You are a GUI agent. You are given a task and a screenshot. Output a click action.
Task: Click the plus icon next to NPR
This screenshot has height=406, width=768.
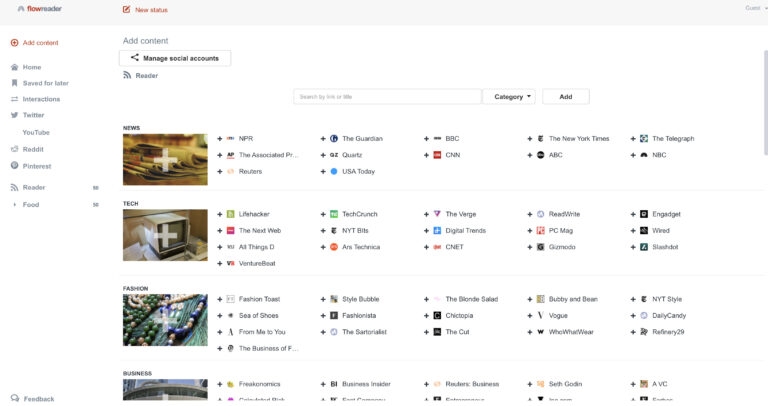click(x=220, y=139)
